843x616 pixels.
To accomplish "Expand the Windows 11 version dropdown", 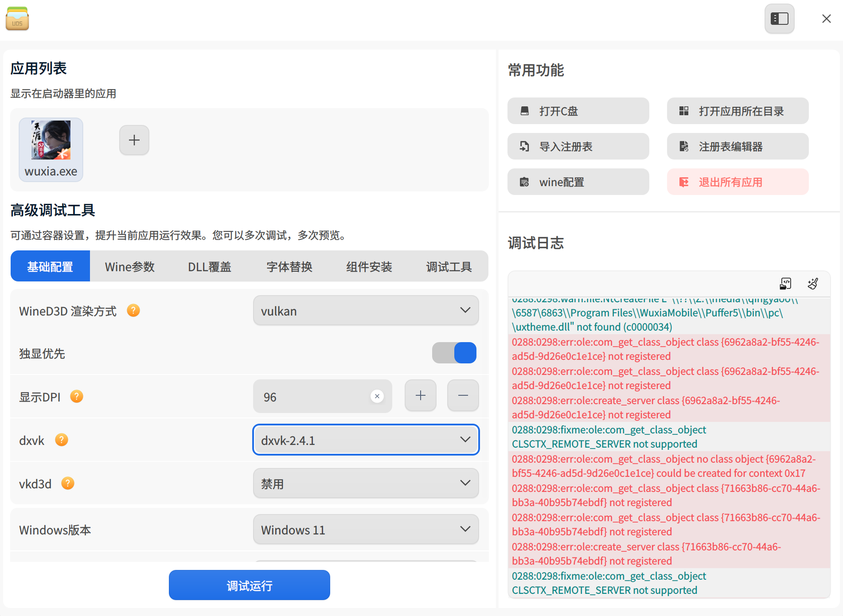I will (366, 529).
